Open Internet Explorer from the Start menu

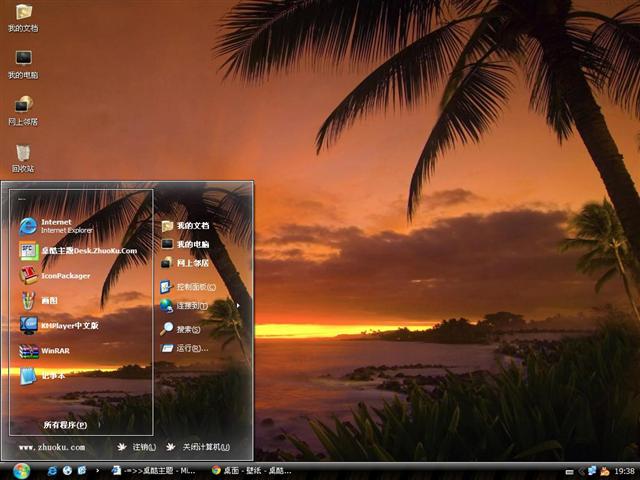point(60,225)
